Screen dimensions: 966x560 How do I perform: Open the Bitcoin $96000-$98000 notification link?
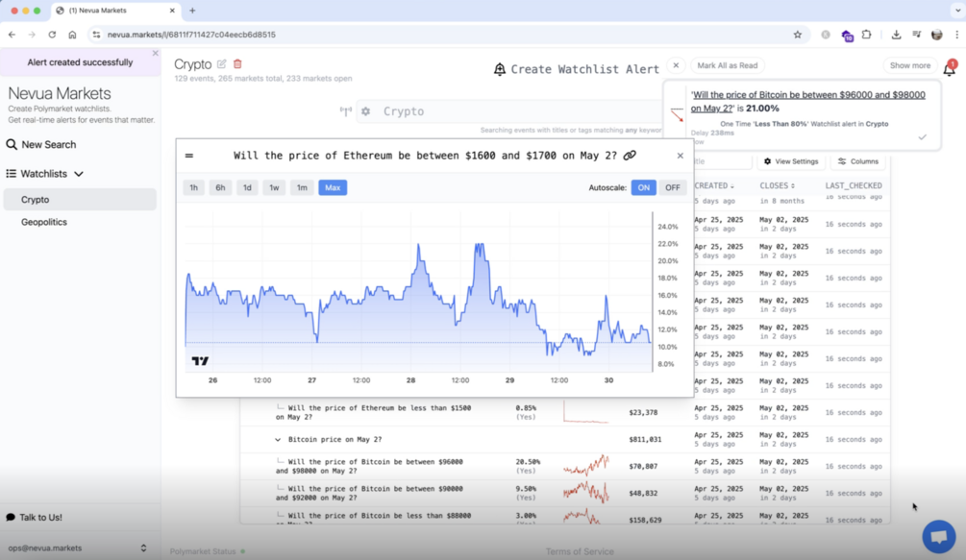tap(807, 102)
